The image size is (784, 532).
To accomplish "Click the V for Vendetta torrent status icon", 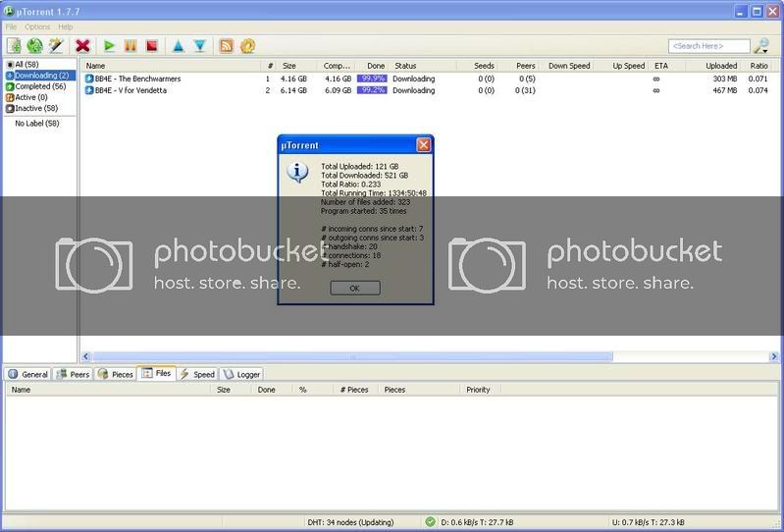I will pos(89,90).
